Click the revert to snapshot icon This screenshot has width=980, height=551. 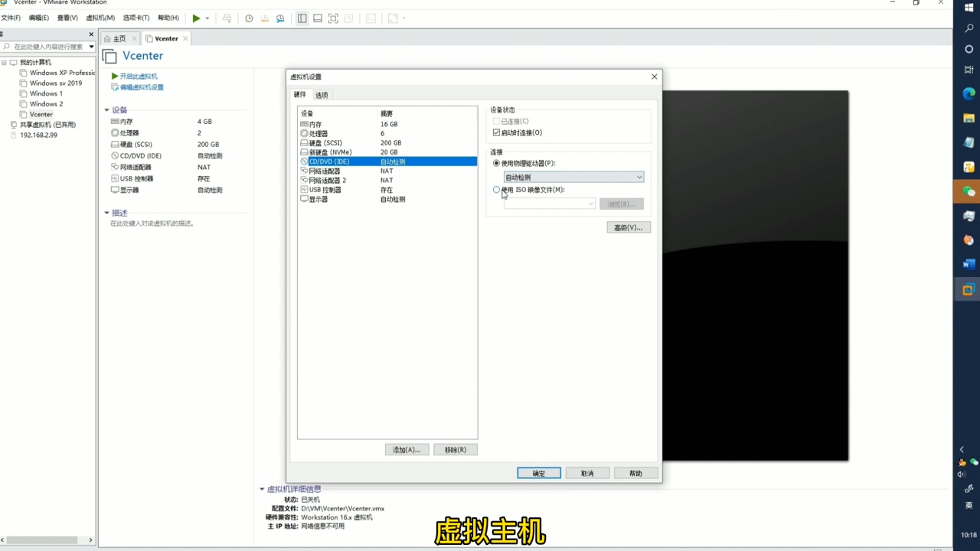(x=264, y=18)
